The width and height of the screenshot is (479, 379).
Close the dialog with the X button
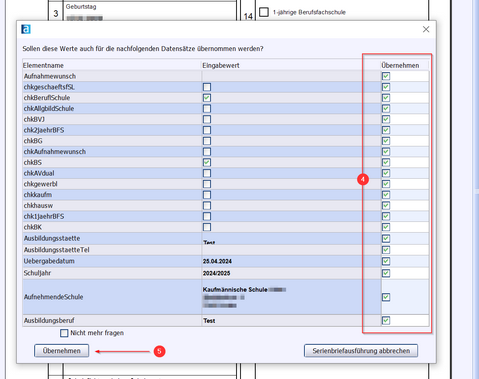click(426, 29)
